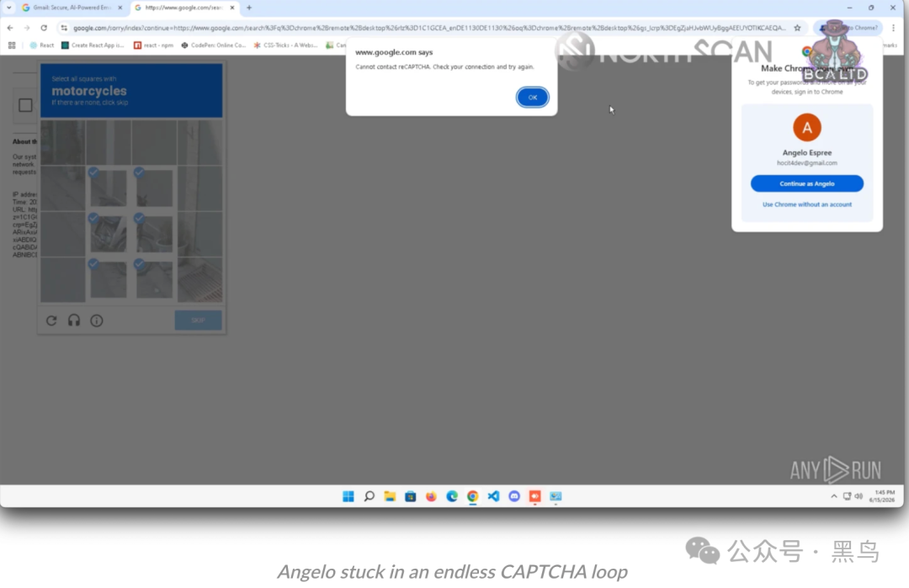Choose Use Chrome without an account
The image size is (909, 588).
tap(806, 204)
